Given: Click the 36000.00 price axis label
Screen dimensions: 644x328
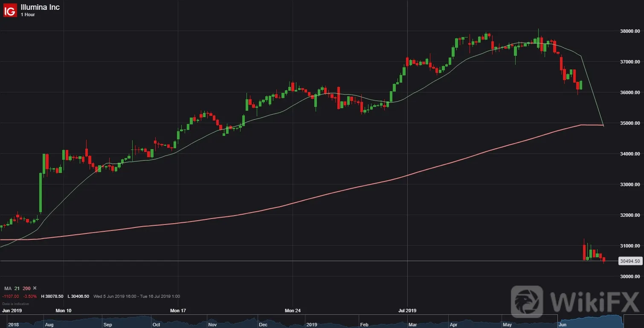Looking at the screenshot, I should click(x=629, y=92).
